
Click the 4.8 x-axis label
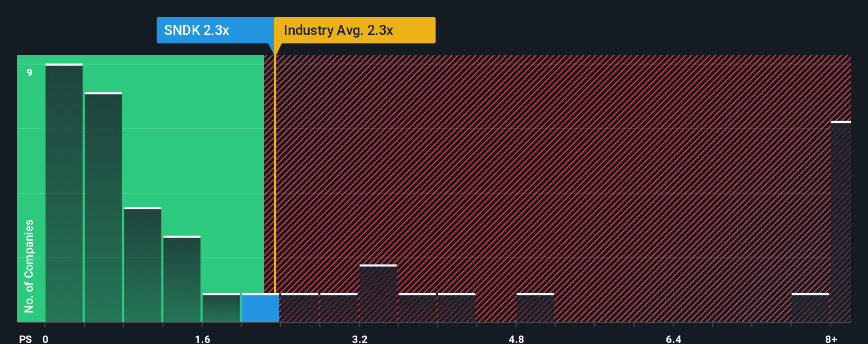point(517,339)
